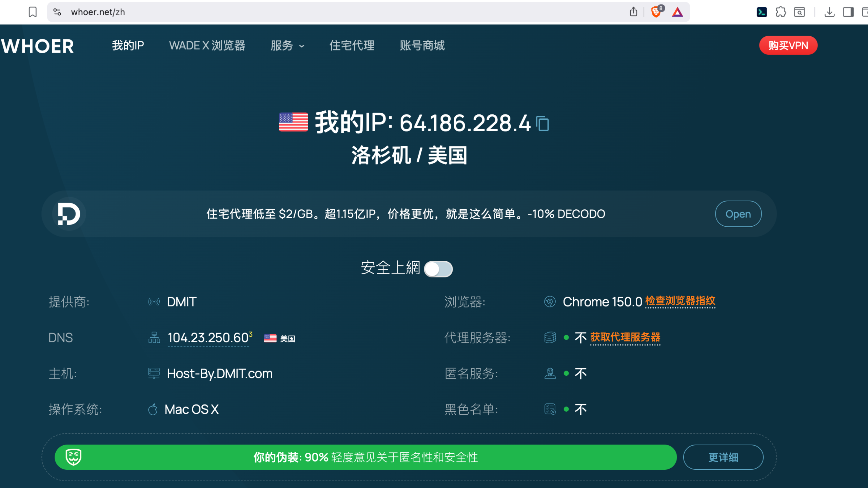Click the DNS address 104.23.250.60
Image resolution: width=868 pixels, height=488 pixels.
208,338
